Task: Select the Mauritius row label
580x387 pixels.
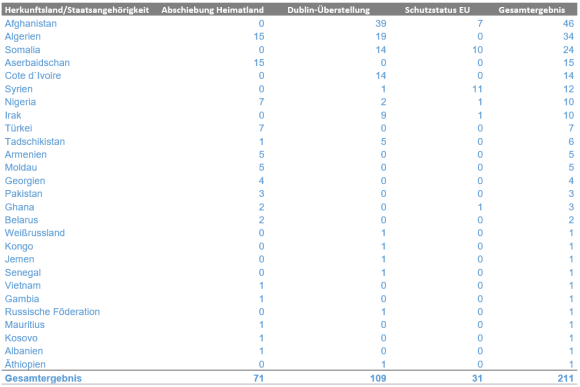Action: pyautogui.click(x=24, y=325)
